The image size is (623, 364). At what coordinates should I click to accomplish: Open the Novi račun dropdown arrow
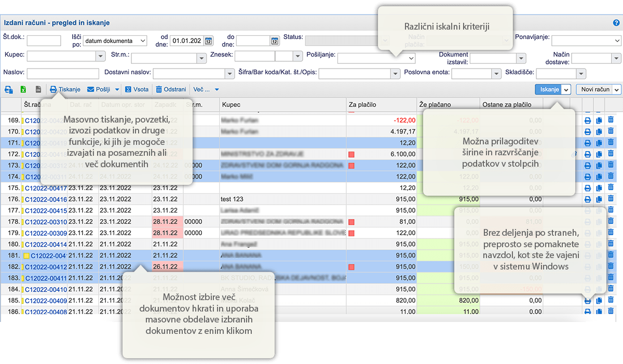coord(616,89)
